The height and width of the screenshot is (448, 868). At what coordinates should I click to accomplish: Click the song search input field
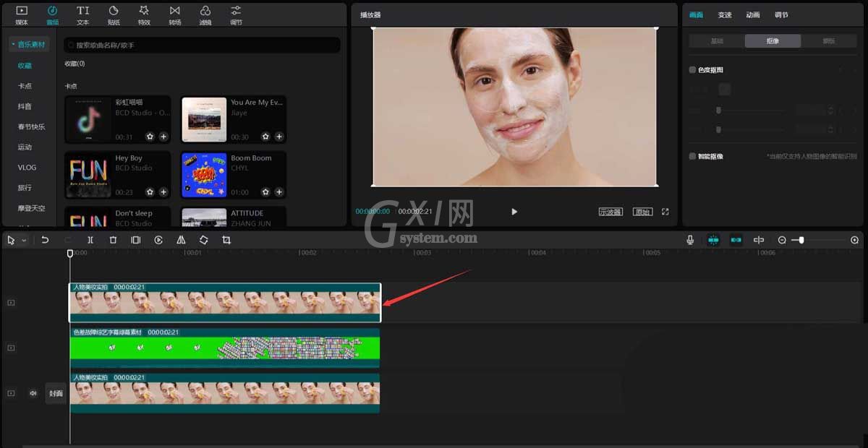pyautogui.click(x=202, y=45)
